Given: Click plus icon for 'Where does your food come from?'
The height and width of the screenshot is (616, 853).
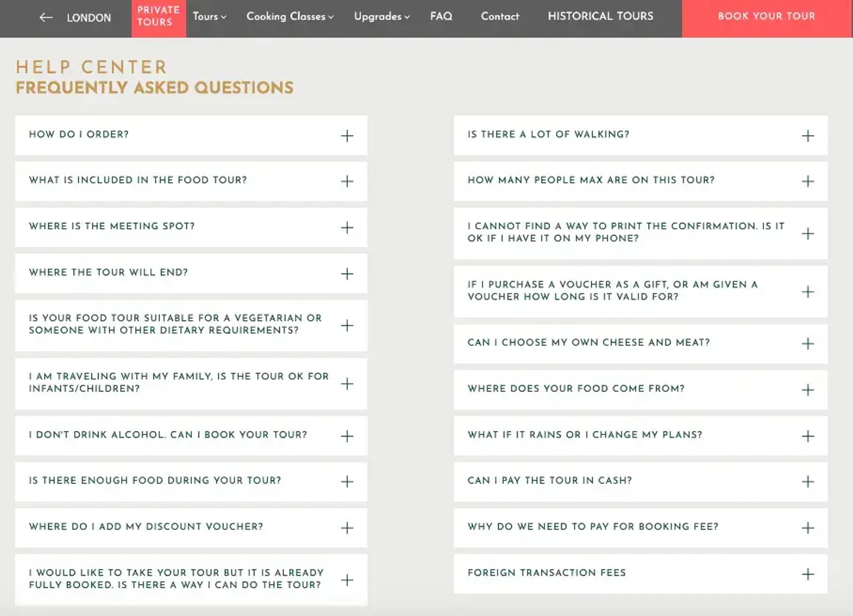Looking at the screenshot, I should [x=807, y=390].
